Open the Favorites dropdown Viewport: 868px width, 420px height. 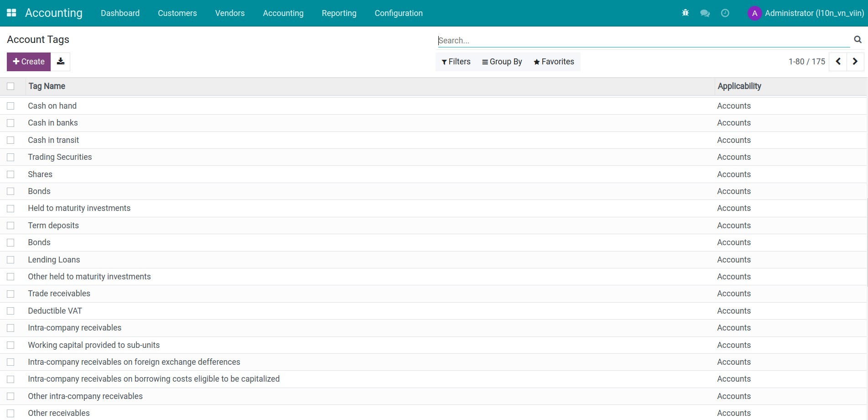pyautogui.click(x=554, y=62)
